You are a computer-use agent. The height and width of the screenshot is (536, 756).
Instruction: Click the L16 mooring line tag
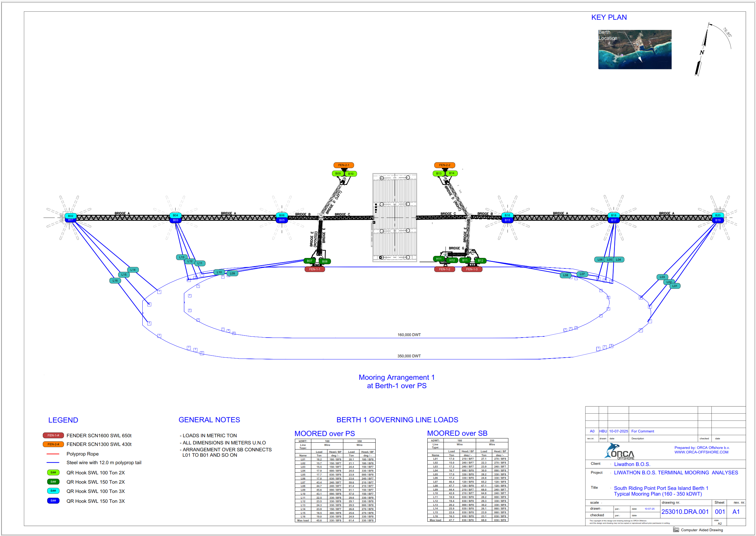115,281
